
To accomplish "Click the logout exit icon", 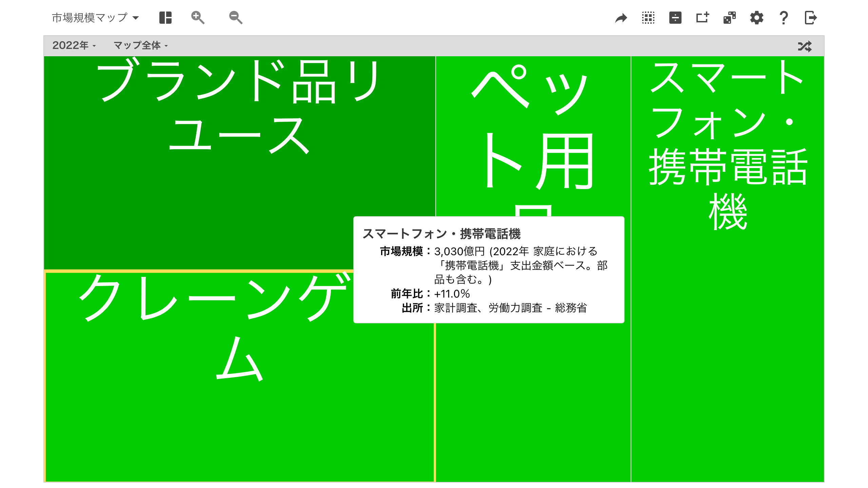I will coord(811,18).
